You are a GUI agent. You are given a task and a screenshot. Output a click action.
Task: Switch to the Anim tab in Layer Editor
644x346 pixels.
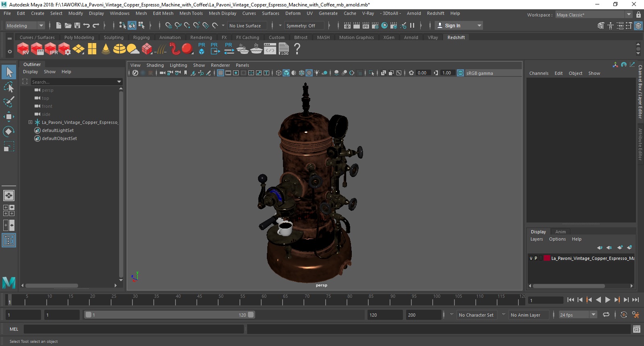pos(560,232)
